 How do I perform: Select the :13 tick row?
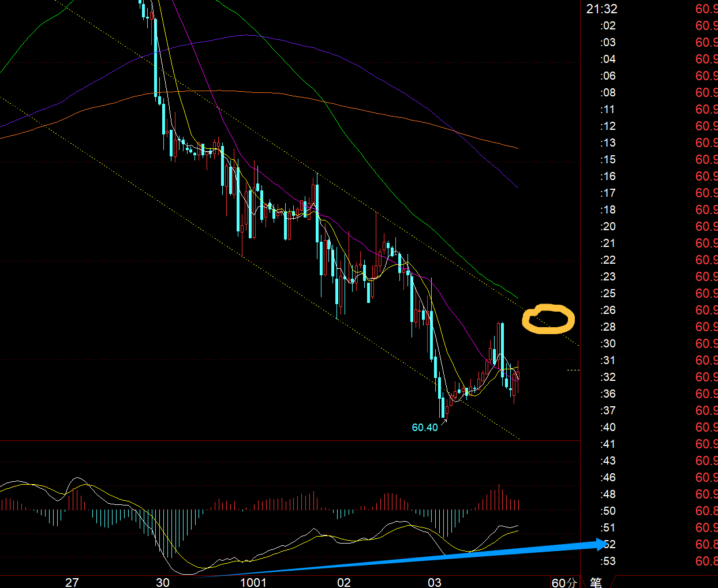click(x=649, y=143)
